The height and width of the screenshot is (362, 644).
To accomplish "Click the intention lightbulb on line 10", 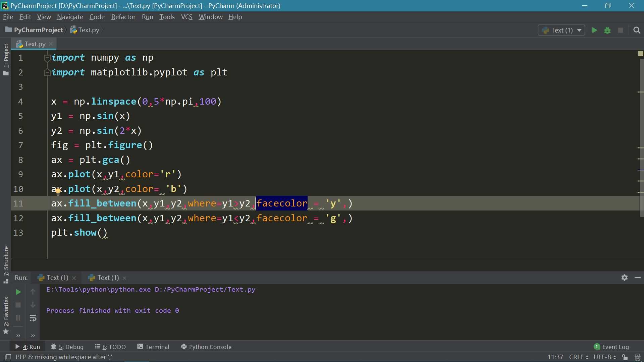I will [x=58, y=191].
